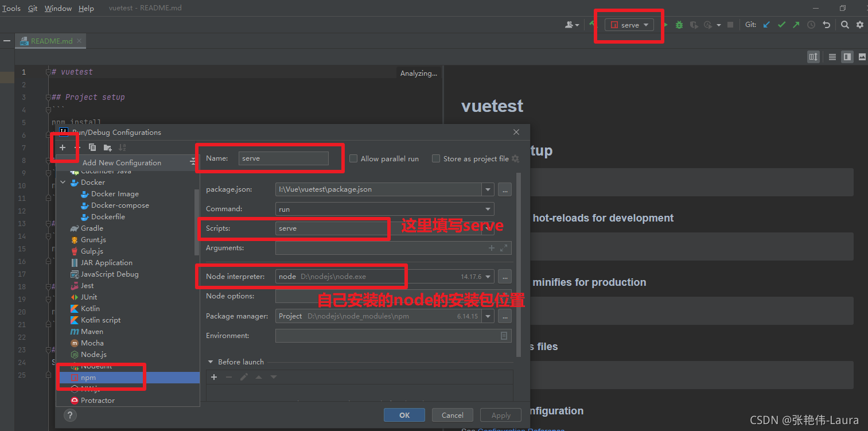Image resolution: width=868 pixels, height=431 pixels.
Task: Click the Apply button
Action: pyautogui.click(x=501, y=415)
